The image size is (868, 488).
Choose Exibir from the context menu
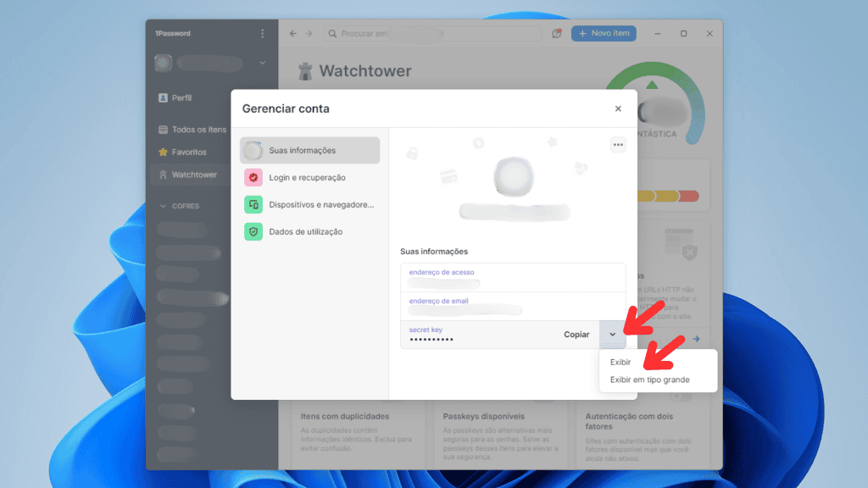pos(620,361)
